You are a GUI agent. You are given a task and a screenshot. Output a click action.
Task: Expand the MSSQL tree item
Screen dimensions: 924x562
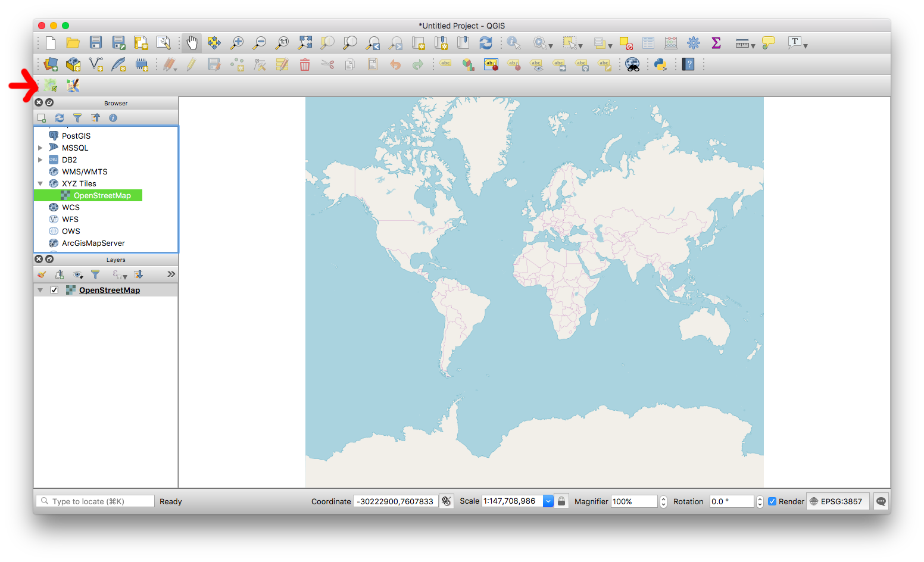pos(40,148)
